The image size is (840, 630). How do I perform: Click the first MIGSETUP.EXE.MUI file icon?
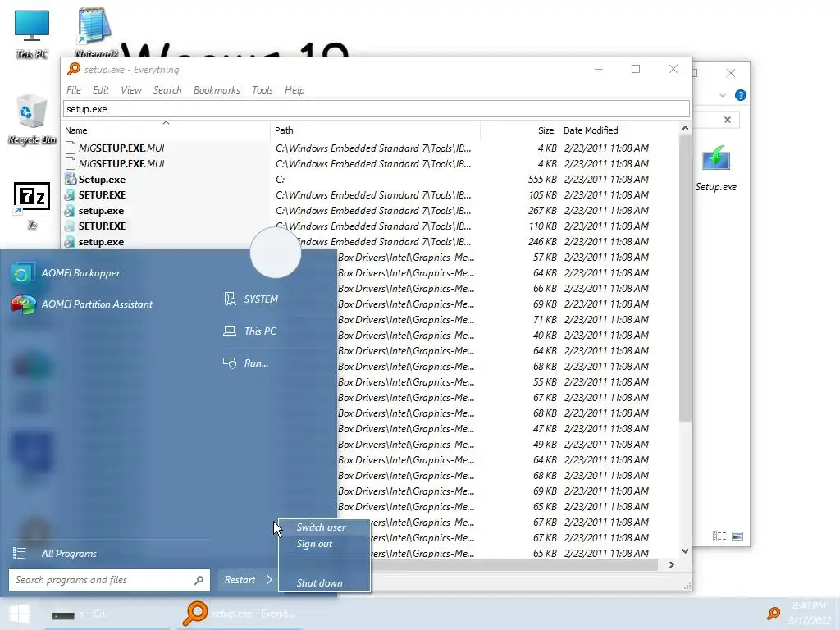pyautogui.click(x=70, y=148)
